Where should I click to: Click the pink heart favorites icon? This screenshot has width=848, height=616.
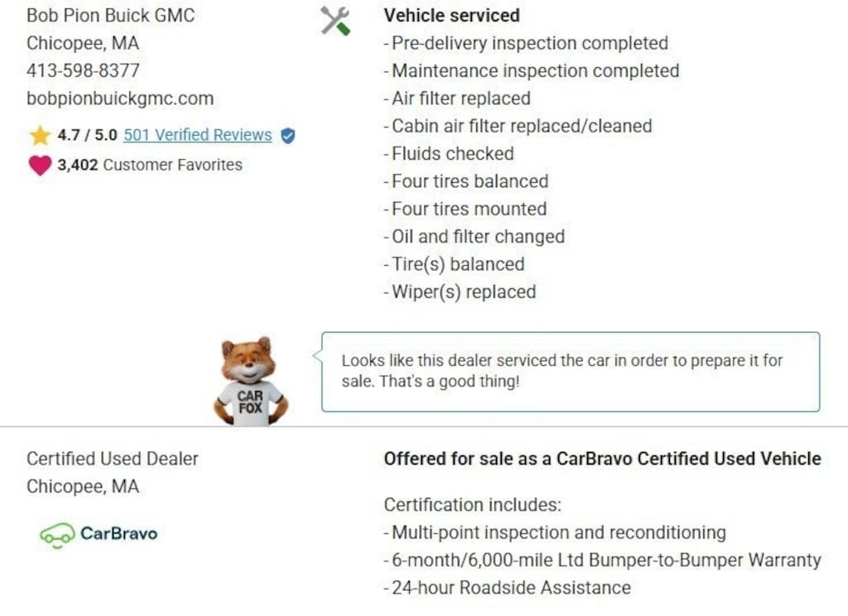point(40,166)
